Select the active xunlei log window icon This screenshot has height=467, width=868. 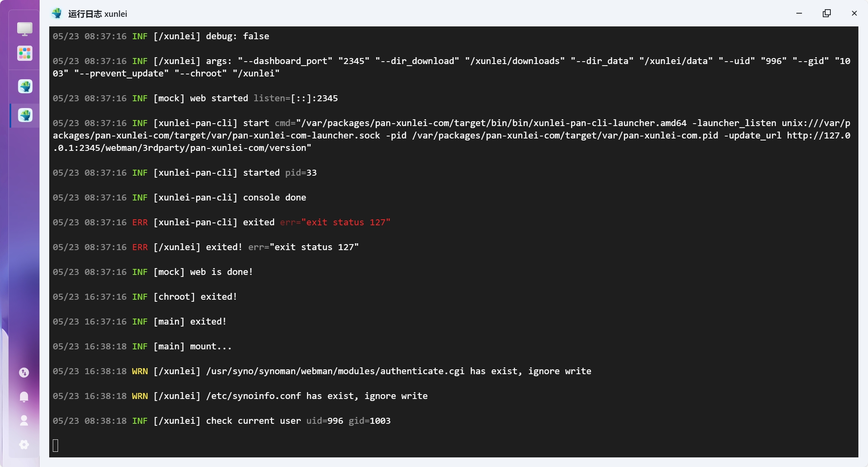coord(25,115)
